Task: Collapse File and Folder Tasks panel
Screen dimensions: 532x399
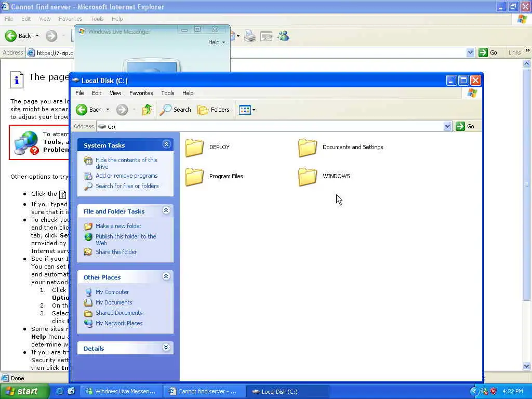Action: click(x=166, y=210)
